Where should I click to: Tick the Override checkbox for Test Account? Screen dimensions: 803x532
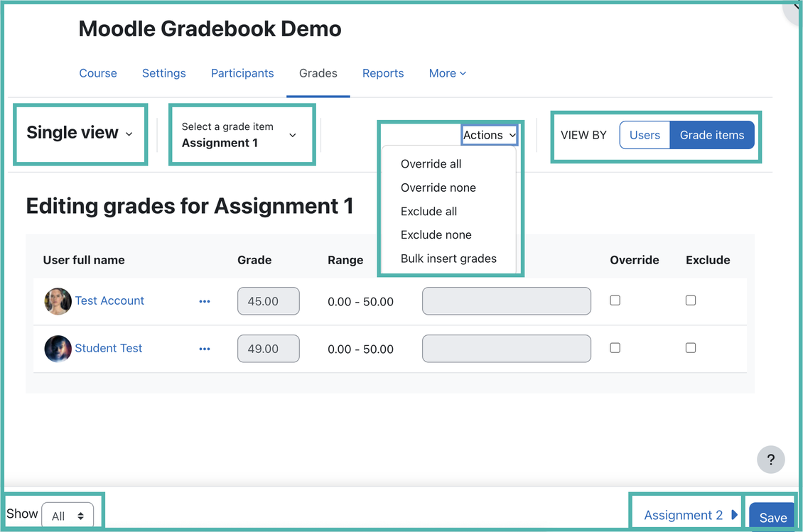tap(615, 300)
